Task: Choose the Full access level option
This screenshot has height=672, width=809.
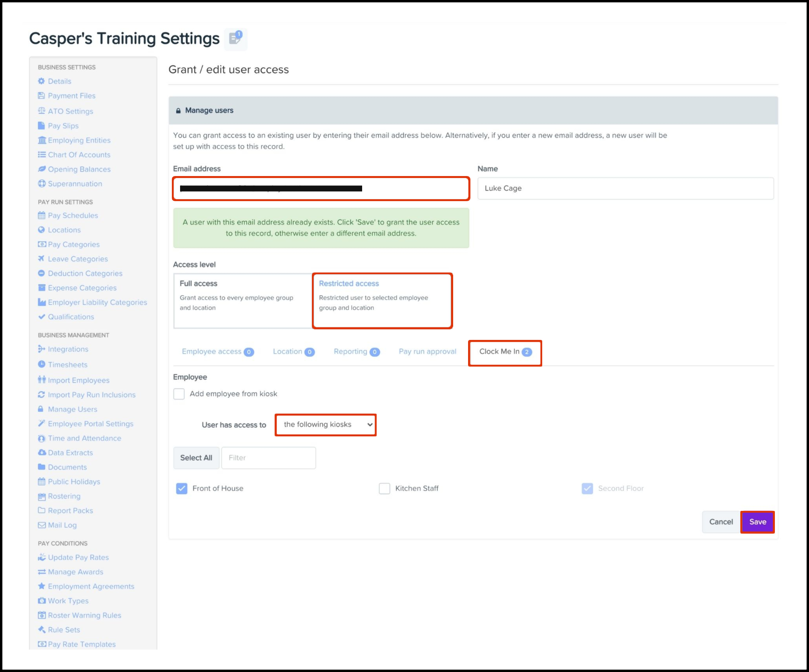Action: (x=242, y=300)
